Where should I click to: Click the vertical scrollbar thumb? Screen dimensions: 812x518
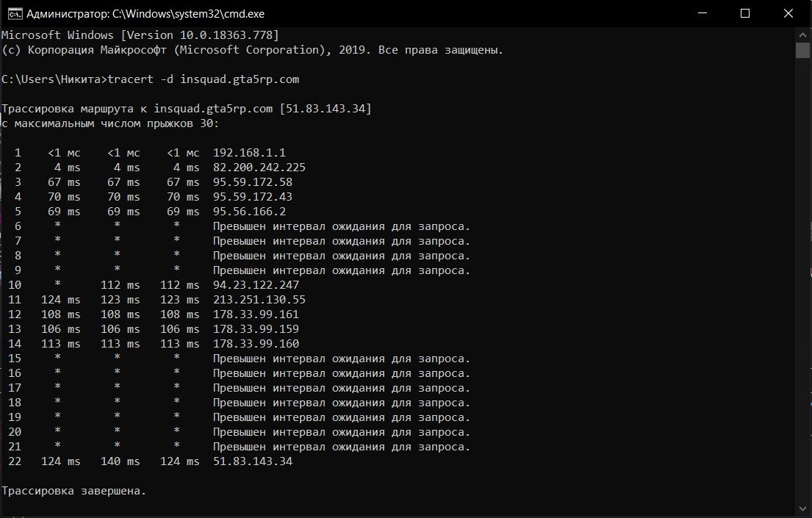(802, 50)
